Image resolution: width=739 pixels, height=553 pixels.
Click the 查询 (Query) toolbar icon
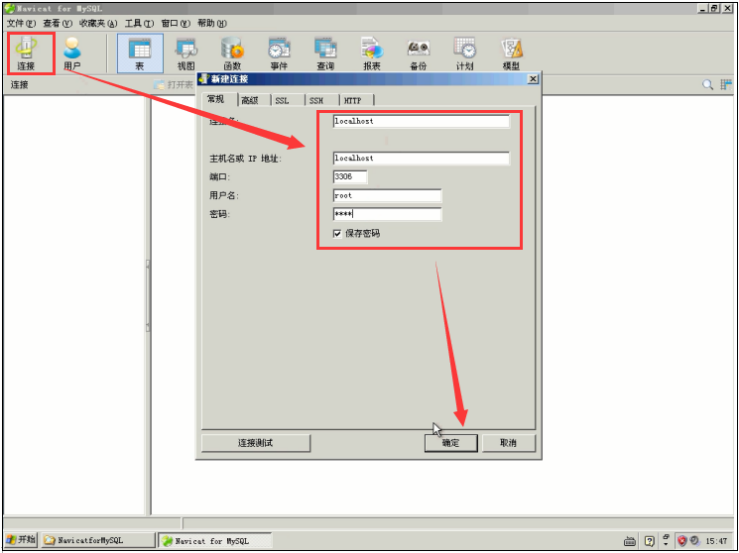click(325, 52)
